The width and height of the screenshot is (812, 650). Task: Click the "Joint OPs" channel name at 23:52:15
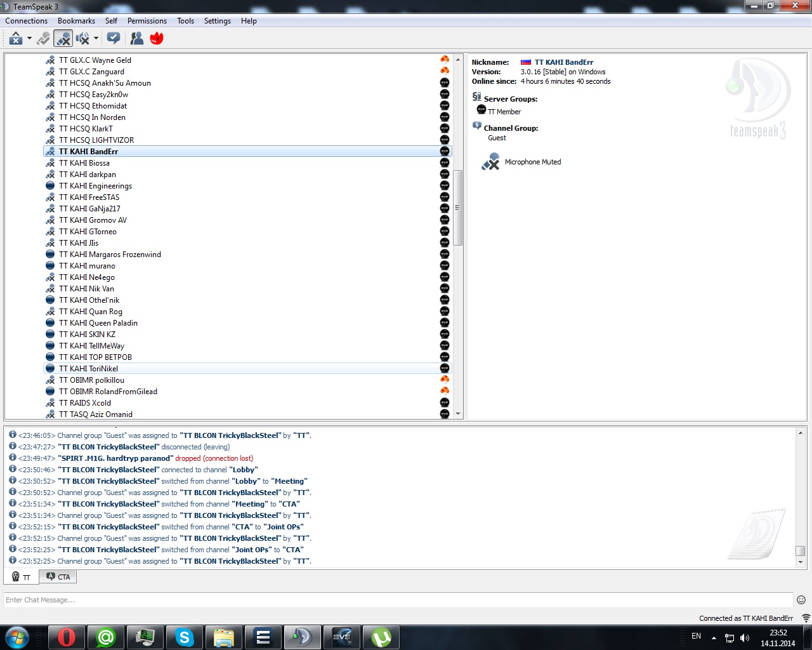click(x=284, y=527)
